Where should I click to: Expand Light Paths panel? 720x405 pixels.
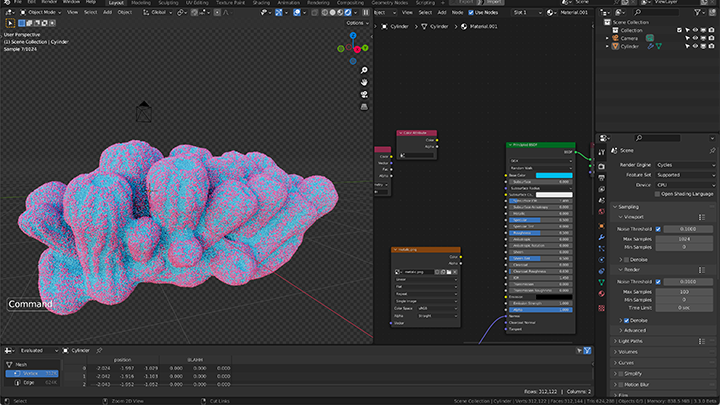click(630, 341)
